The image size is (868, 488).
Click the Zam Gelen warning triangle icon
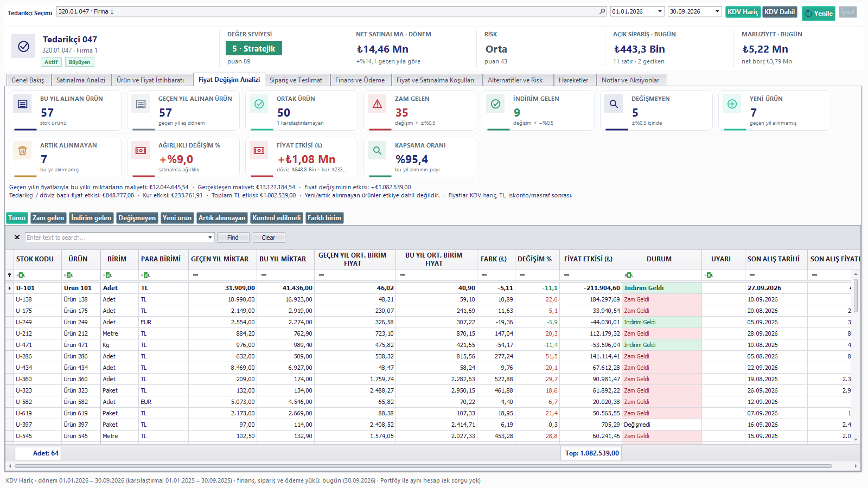(377, 104)
